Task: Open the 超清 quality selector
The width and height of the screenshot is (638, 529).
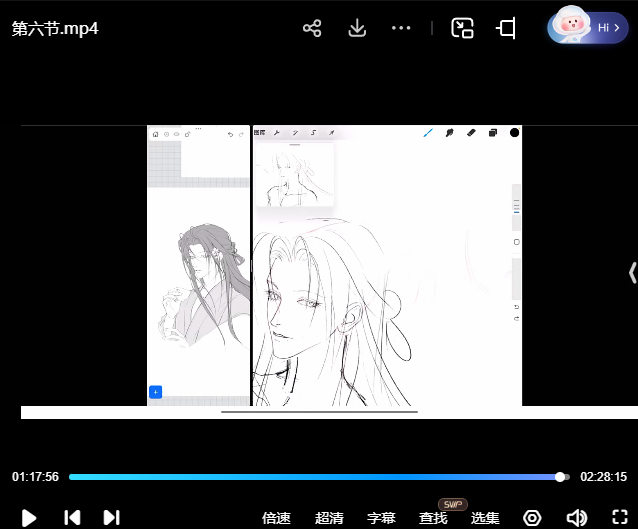Action: click(x=329, y=518)
